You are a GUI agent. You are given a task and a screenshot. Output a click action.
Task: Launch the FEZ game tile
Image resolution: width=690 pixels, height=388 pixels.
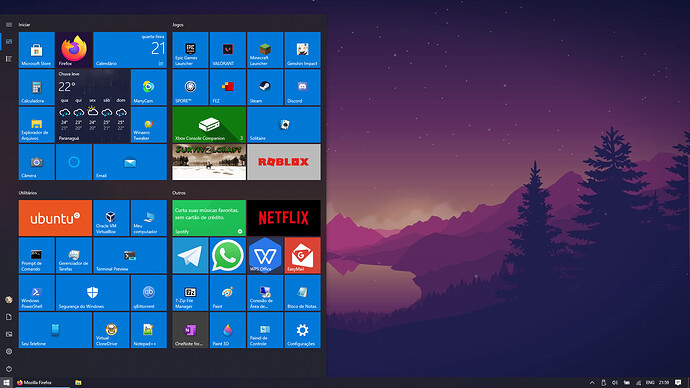(x=228, y=87)
